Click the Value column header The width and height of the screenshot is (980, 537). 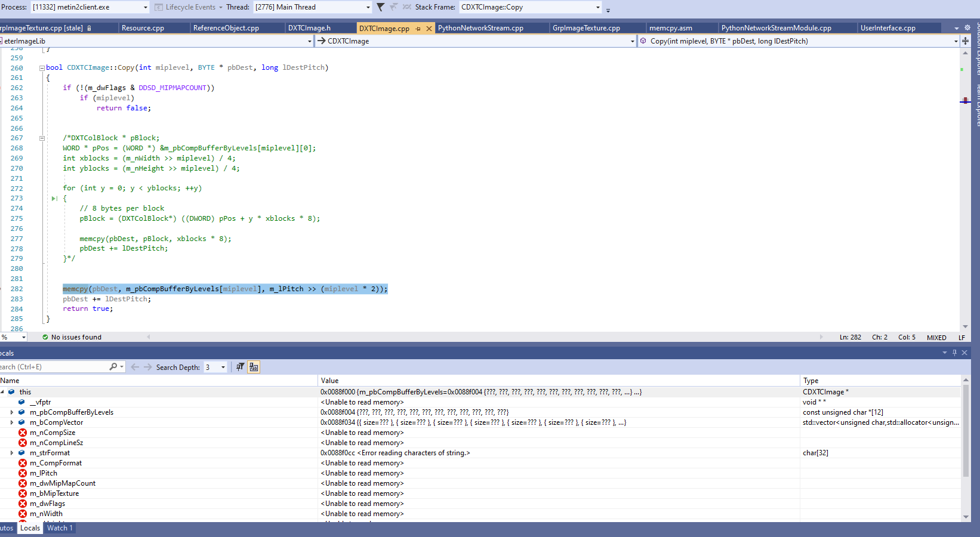click(x=559, y=381)
